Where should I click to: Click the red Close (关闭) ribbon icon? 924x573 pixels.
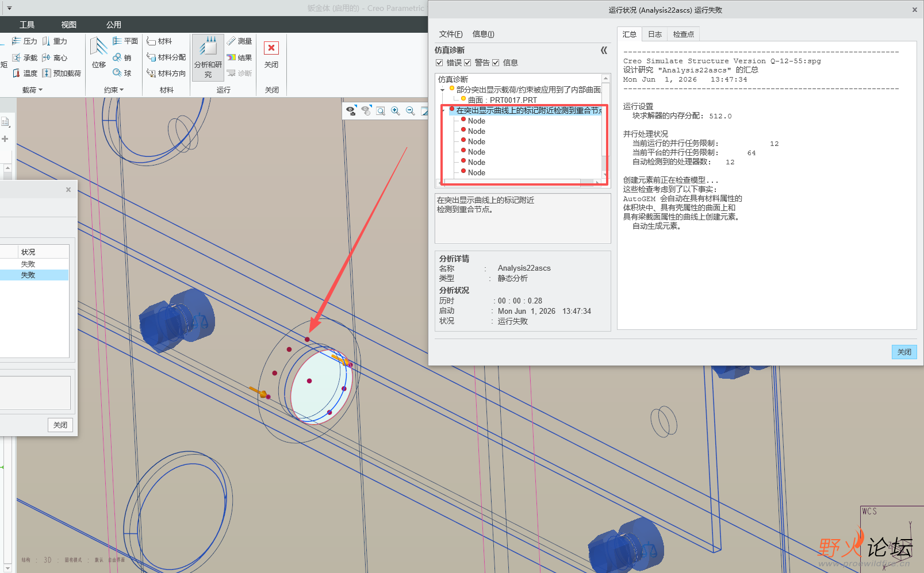click(271, 48)
